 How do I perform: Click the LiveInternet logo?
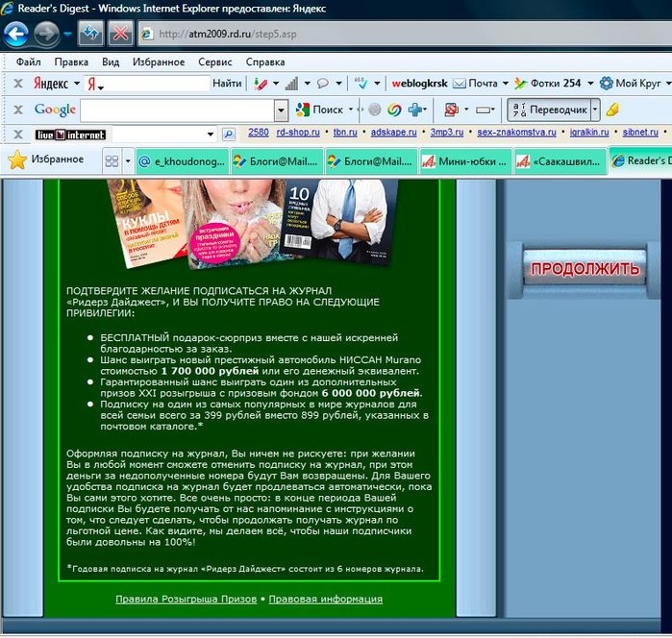point(70,135)
